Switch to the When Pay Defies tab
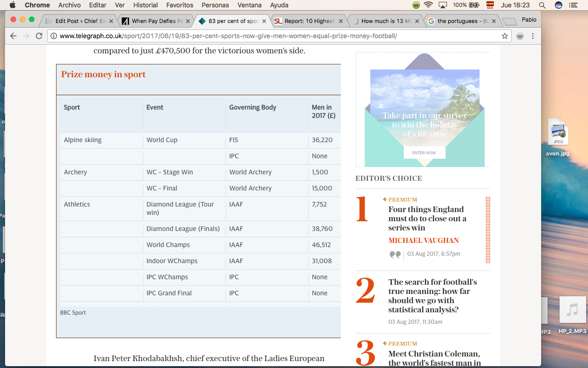This screenshot has height=368, width=588. coord(156,21)
